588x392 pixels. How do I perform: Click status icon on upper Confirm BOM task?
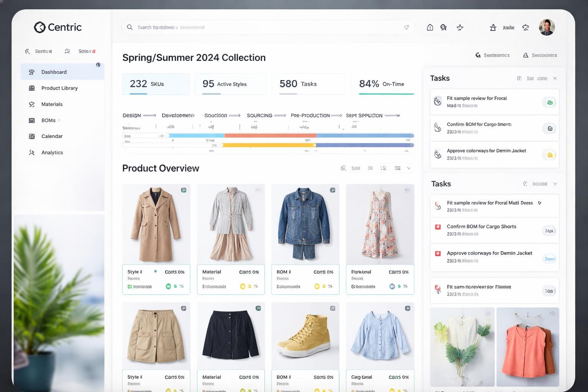550,129
